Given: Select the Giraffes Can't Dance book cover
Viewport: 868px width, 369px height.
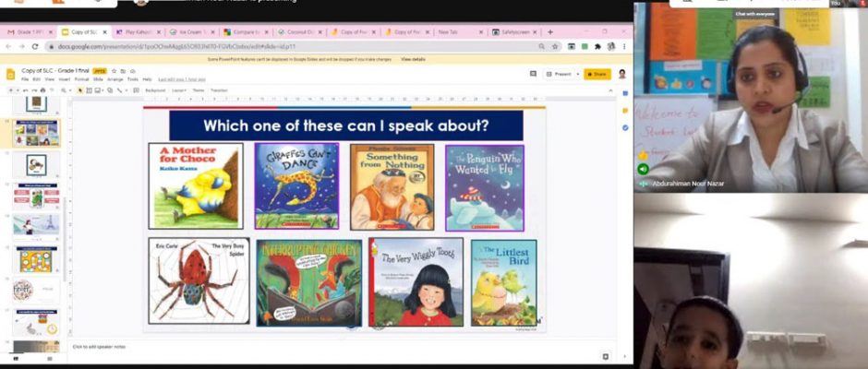Looking at the screenshot, I should (x=296, y=185).
